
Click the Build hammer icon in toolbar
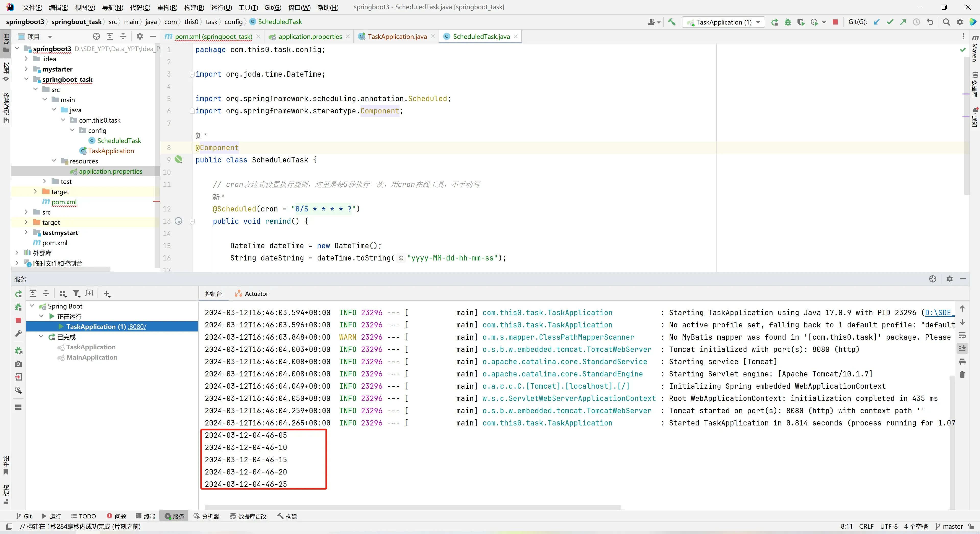(x=671, y=22)
